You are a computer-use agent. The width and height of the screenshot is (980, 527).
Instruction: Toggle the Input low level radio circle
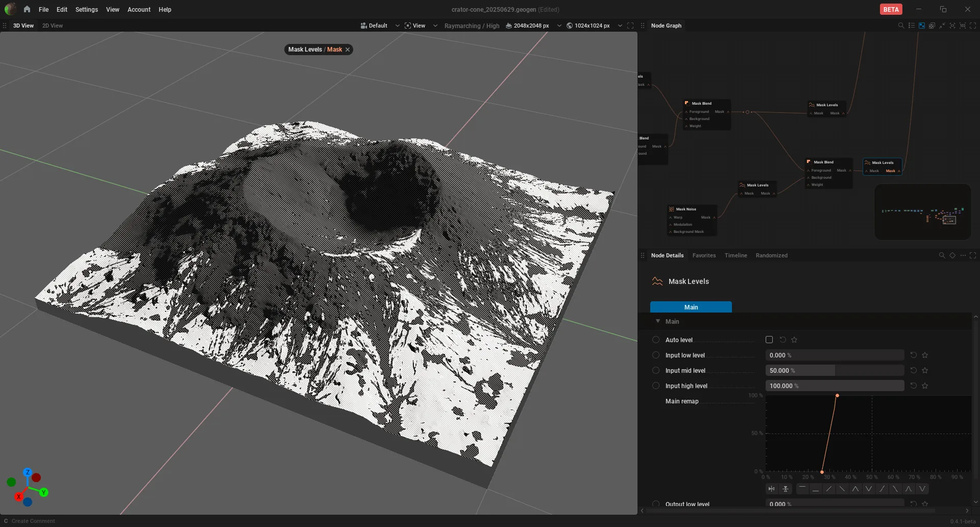[x=656, y=355]
